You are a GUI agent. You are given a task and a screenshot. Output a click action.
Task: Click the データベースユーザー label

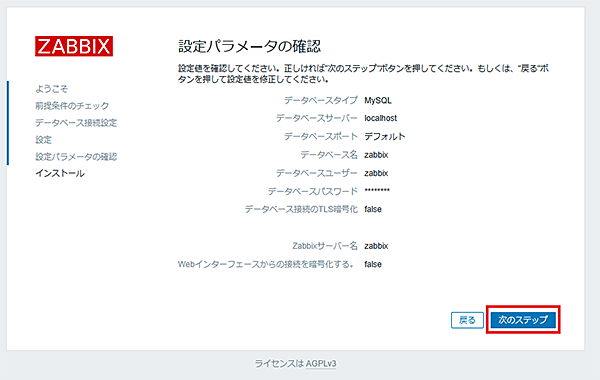pyautogui.click(x=316, y=173)
